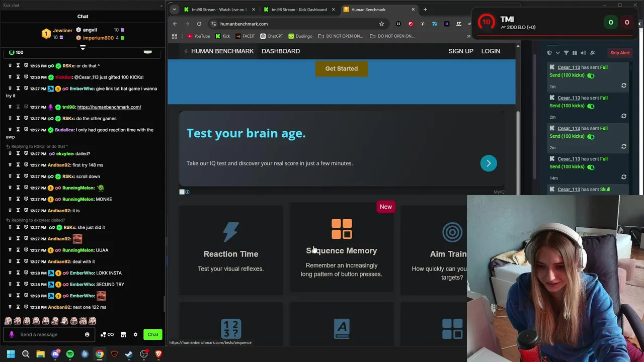Open Windows taskbar search

26,354
